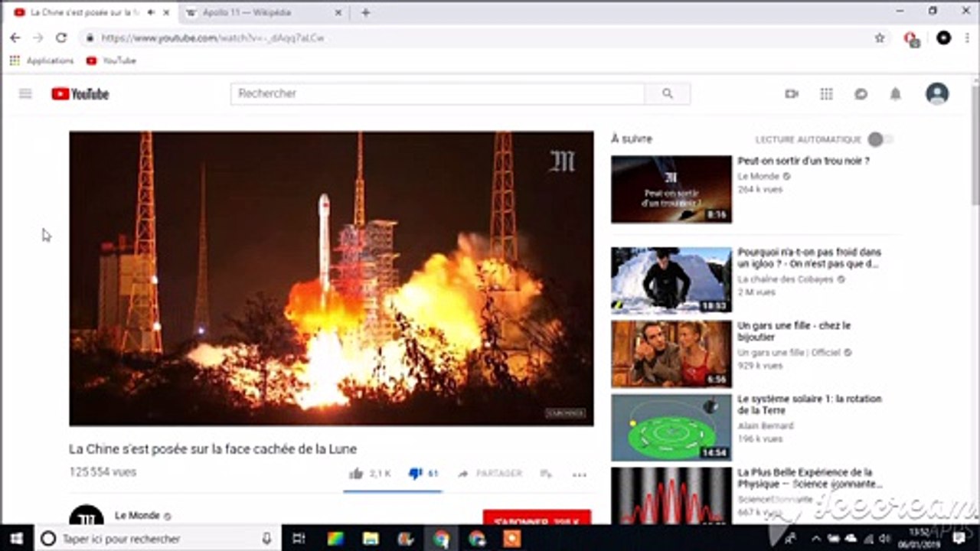Dislike the video with thumbs down
The height and width of the screenshot is (551, 980).
click(x=416, y=474)
